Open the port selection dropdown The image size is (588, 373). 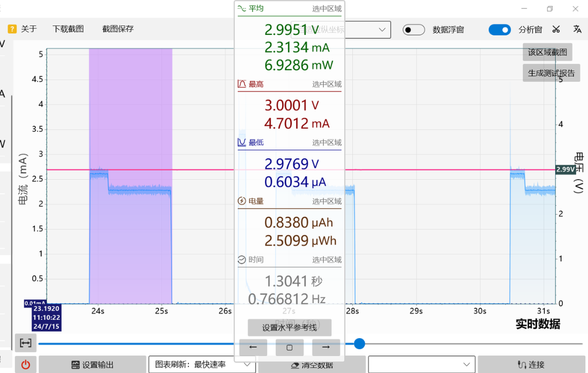pos(421,364)
